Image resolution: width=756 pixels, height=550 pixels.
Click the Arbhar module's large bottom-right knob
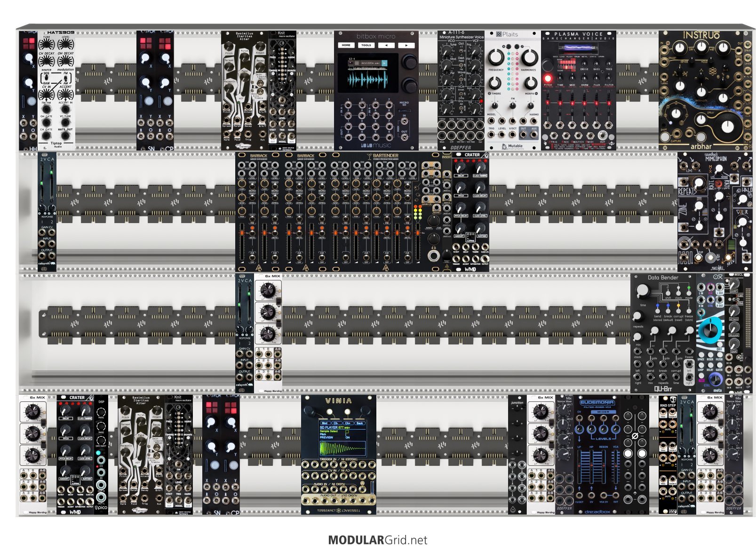pyautogui.click(x=727, y=126)
